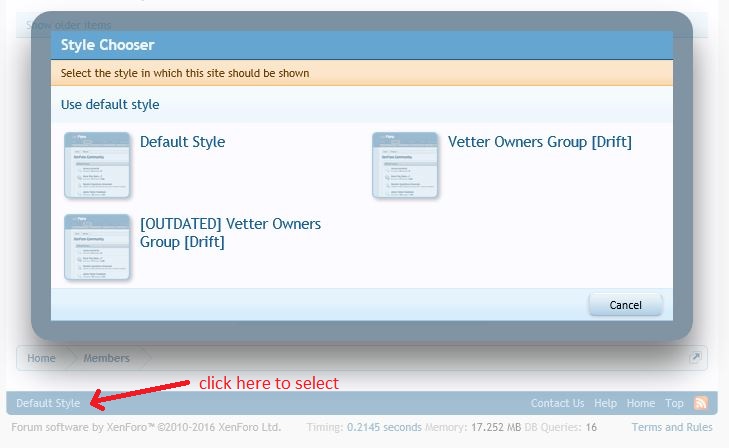Click Use default style option
Viewport: 729px width, 448px height.
[x=110, y=104]
